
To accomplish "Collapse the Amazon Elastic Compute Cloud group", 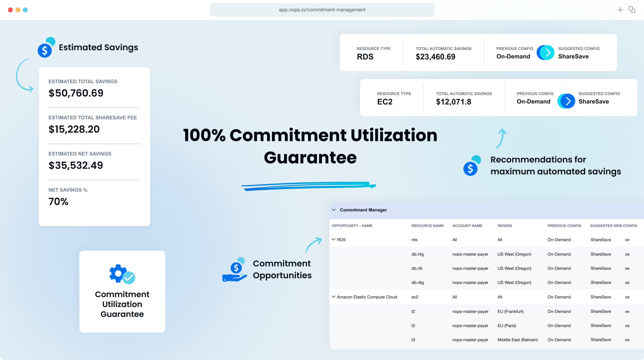I will click(333, 297).
